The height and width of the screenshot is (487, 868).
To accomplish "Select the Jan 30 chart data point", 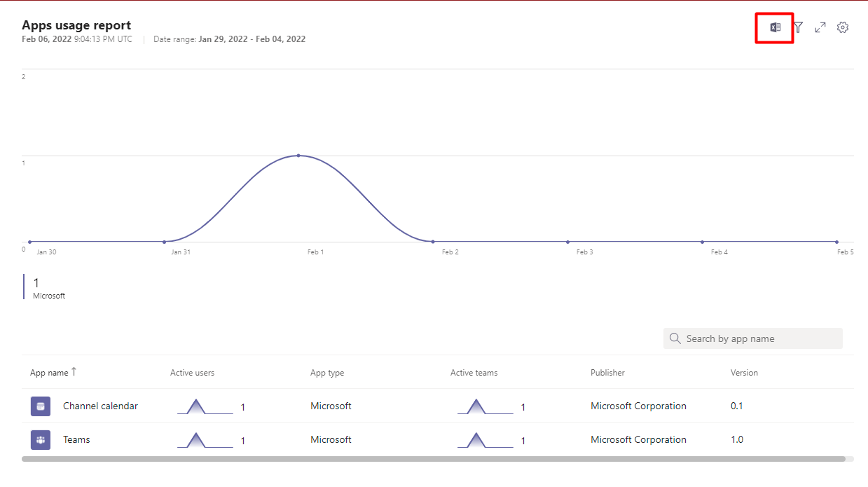I will pyautogui.click(x=29, y=242).
